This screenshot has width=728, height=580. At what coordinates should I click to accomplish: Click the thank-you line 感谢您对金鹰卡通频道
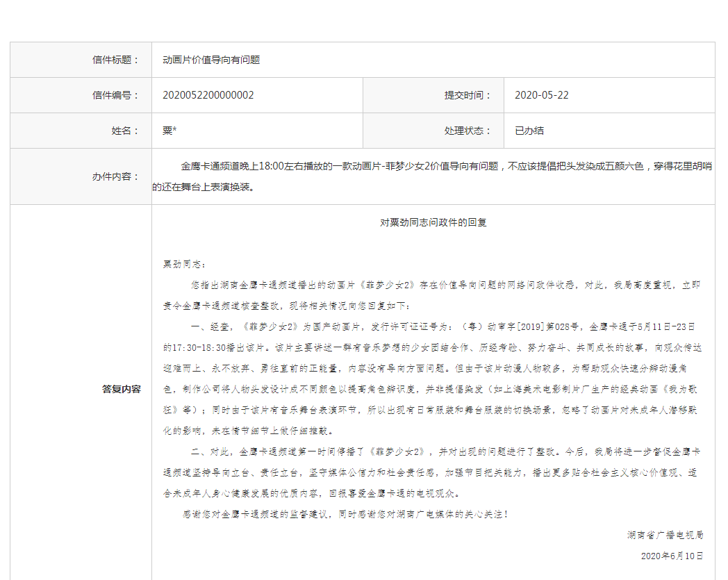pyautogui.click(x=345, y=514)
